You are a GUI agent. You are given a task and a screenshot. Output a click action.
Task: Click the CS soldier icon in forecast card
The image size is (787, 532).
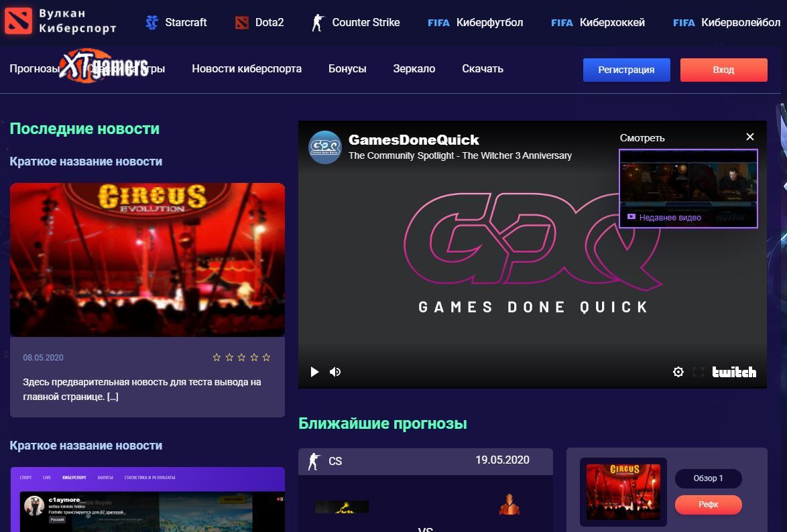(x=314, y=461)
